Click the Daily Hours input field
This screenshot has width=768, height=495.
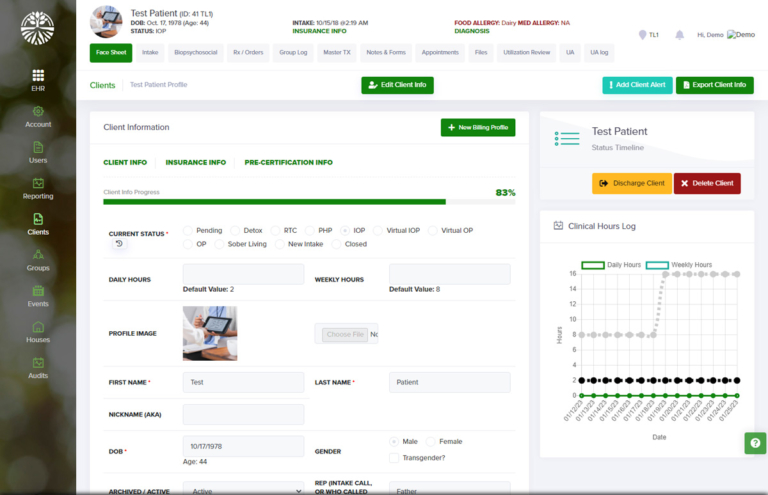pyautogui.click(x=243, y=274)
